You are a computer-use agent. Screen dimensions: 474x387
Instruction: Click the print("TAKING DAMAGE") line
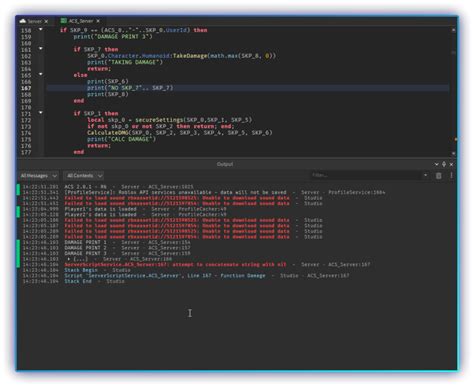[x=125, y=62]
